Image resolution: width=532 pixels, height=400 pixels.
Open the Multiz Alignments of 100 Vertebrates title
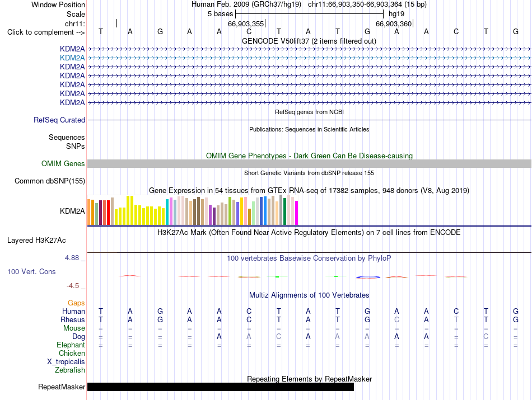click(x=309, y=295)
